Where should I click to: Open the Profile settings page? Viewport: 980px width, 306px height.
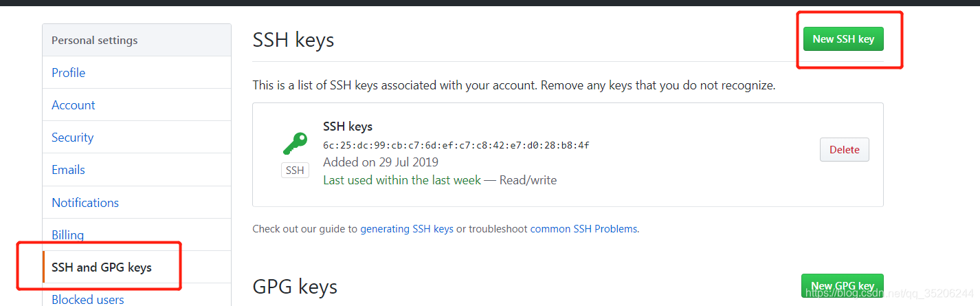69,73
